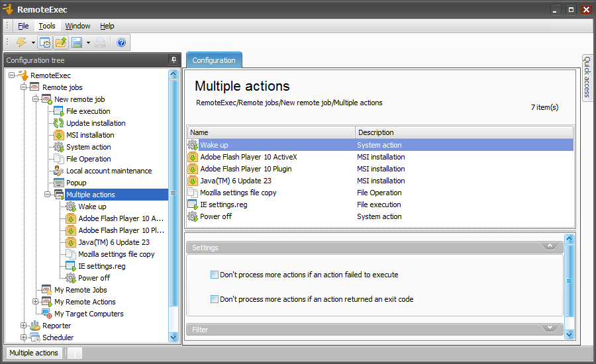Viewport: 596px width, 364px height.
Task: Sort list by Name column header
Action: pos(272,132)
